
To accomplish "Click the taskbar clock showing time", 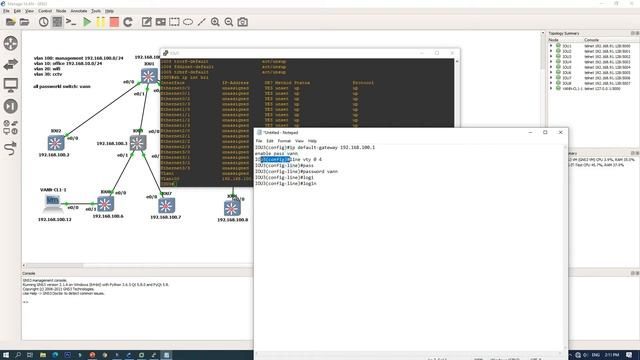I will click(x=612, y=355).
